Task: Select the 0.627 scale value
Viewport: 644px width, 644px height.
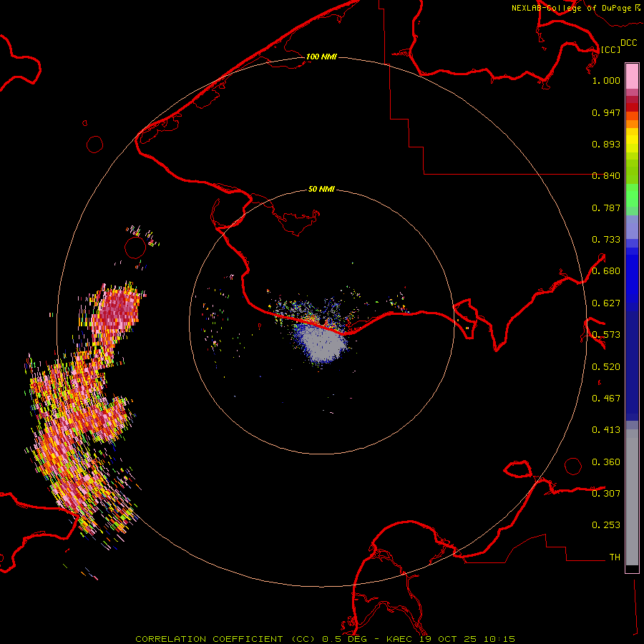Action: coord(606,303)
